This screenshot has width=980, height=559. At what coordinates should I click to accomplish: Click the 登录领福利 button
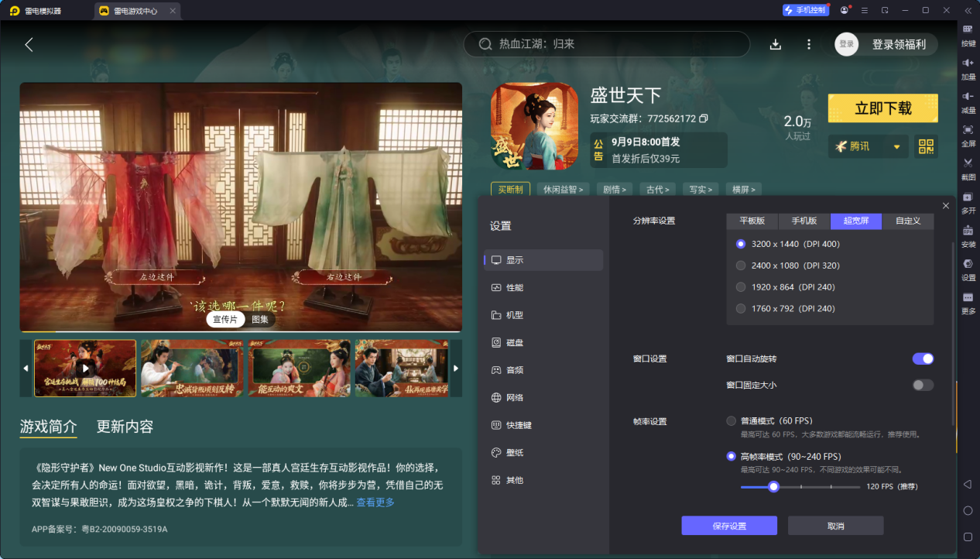coord(899,44)
